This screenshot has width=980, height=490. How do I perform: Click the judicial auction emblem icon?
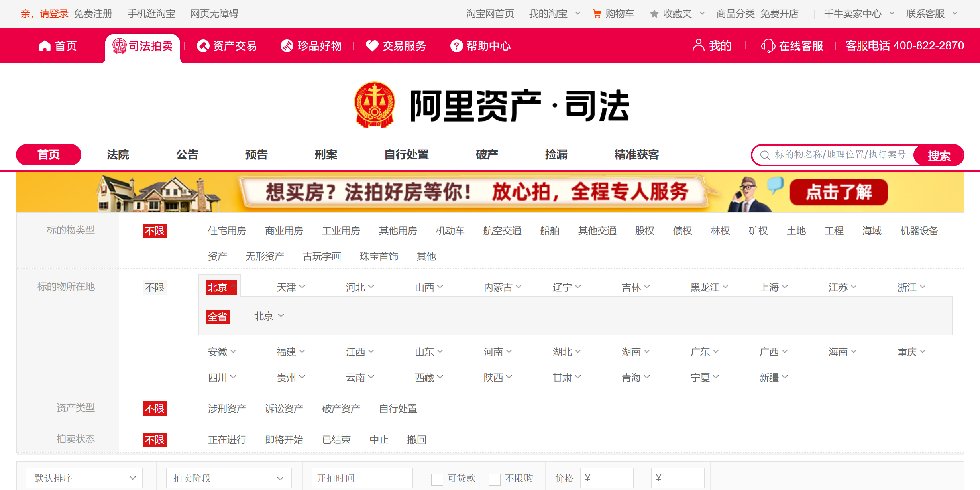[119, 46]
